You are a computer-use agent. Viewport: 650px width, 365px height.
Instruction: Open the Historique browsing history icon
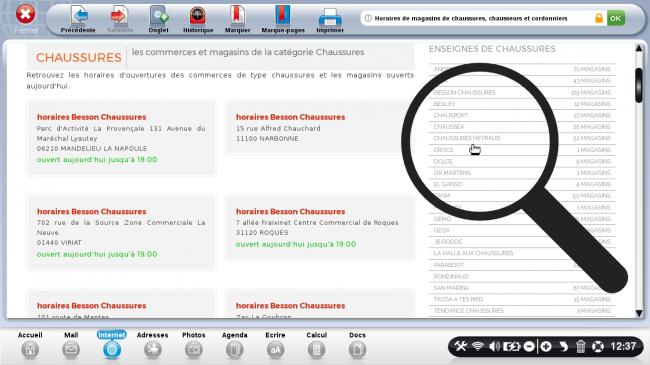point(198,16)
